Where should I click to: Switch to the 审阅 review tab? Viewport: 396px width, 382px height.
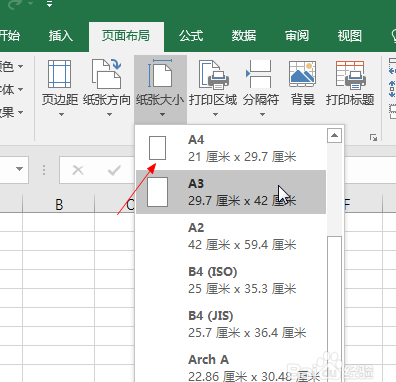pos(296,36)
